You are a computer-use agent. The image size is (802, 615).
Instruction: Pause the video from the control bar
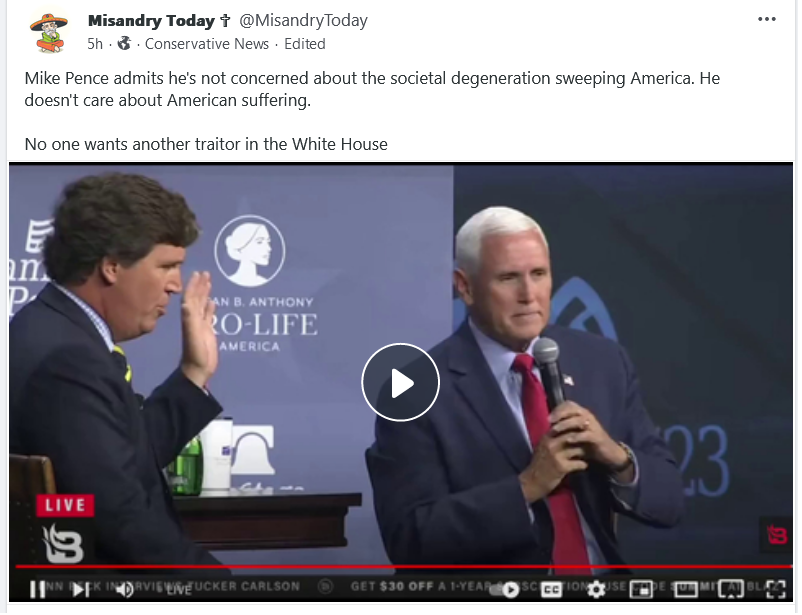(x=37, y=590)
